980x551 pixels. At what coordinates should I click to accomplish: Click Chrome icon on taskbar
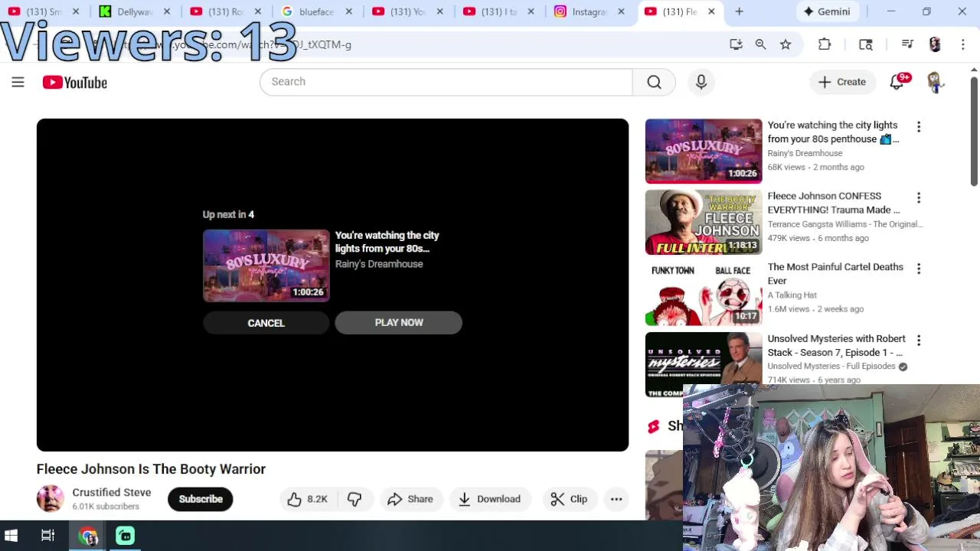(88, 536)
